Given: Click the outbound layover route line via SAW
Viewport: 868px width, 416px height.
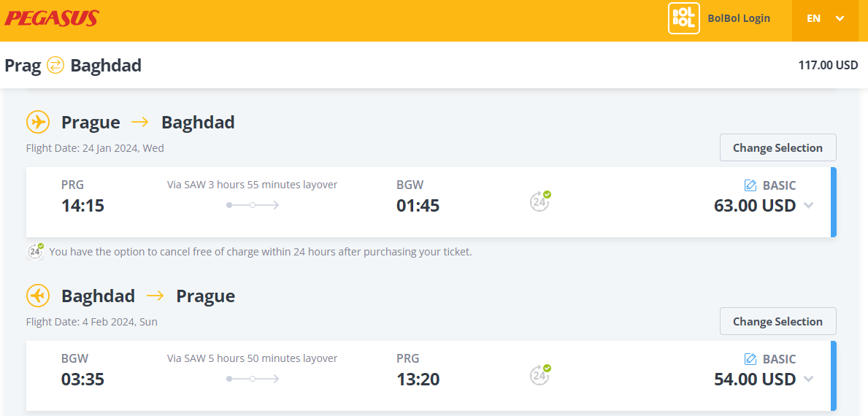Looking at the screenshot, I should point(253,205).
